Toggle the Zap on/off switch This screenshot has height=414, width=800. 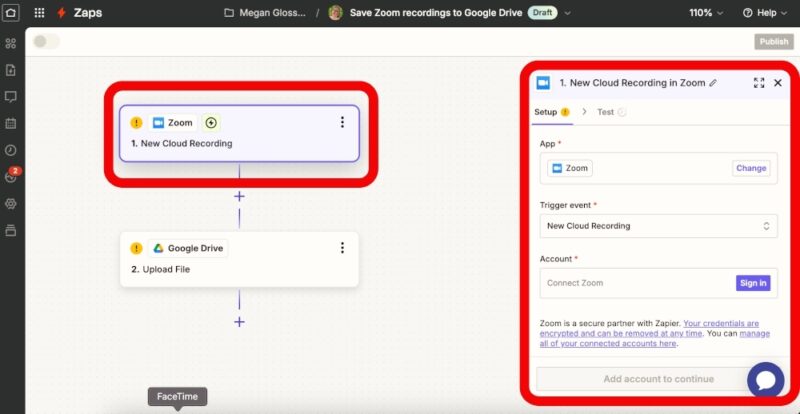tap(46, 42)
